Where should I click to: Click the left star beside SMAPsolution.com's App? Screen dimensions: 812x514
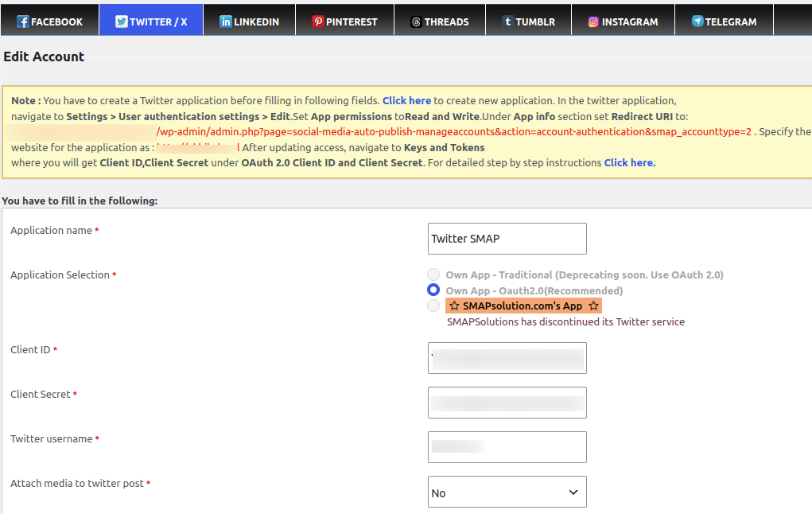454,306
